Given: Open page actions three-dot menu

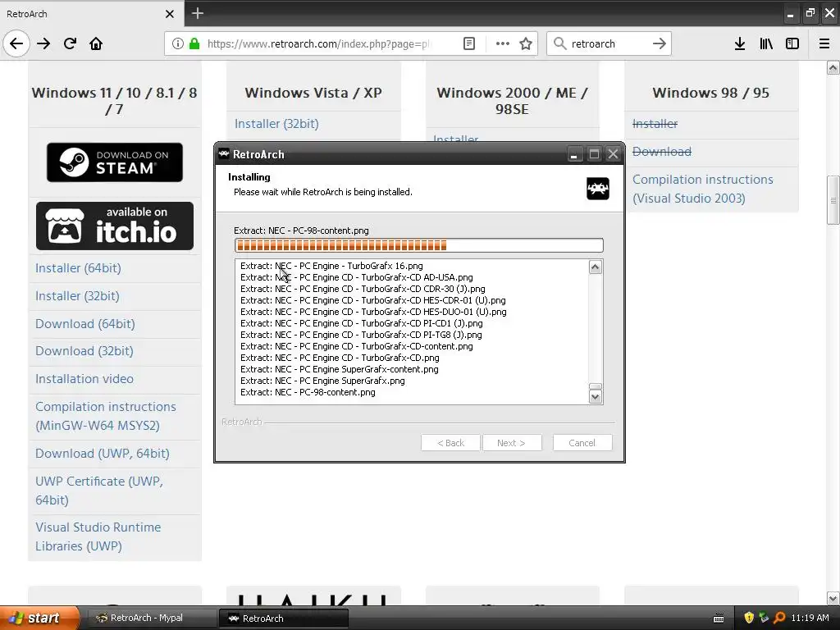Looking at the screenshot, I should [503, 43].
